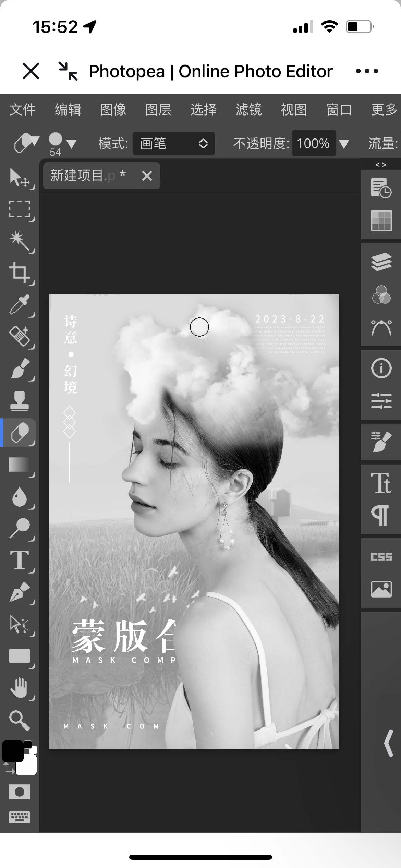Image resolution: width=401 pixels, height=868 pixels.
Task: Toggle Quick Mask mode
Action: pyautogui.click(x=20, y=792)
